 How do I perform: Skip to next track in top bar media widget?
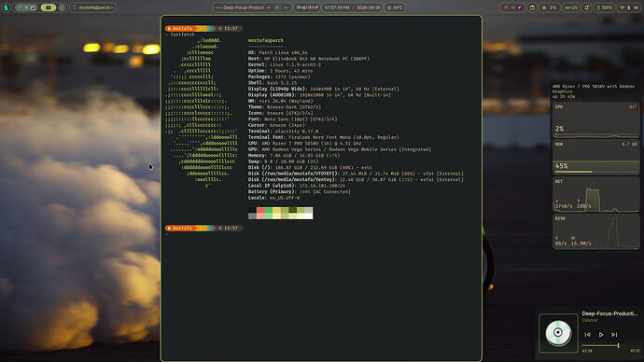tap(286, 7)
